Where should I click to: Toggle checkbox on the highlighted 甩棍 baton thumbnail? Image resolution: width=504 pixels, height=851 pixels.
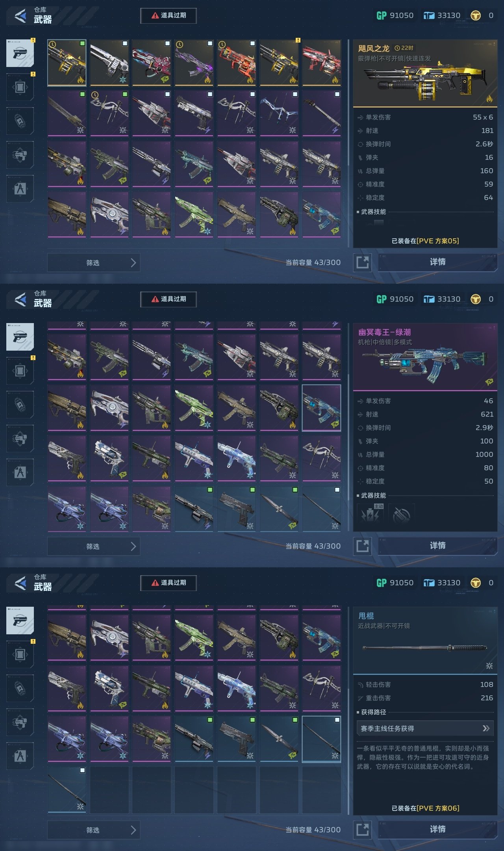337,720
